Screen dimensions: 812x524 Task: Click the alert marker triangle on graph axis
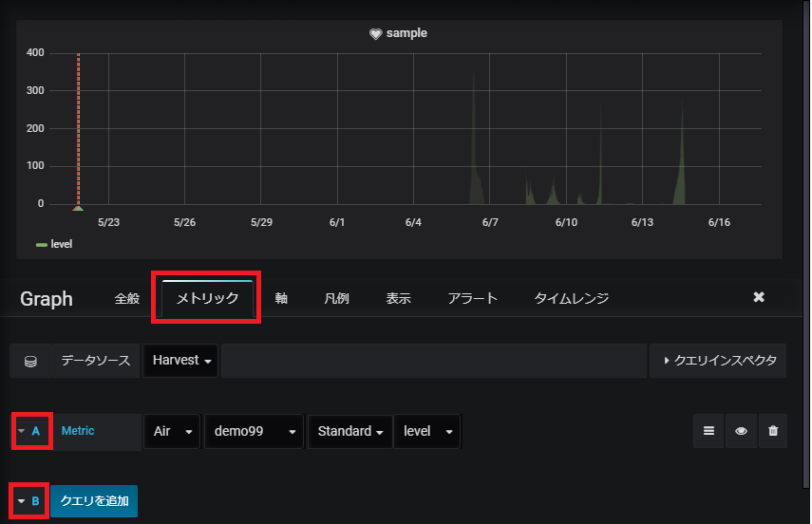(x=78, y=208)
